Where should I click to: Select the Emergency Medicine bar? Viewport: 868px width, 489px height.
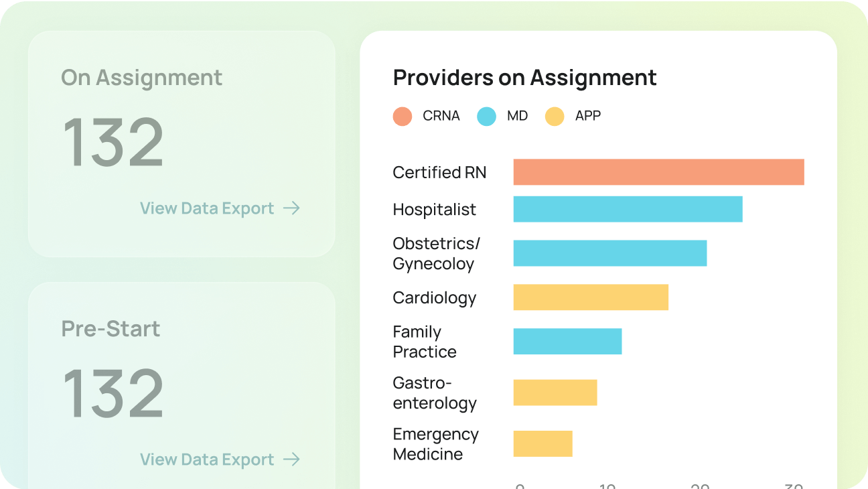tap(542, 443)
